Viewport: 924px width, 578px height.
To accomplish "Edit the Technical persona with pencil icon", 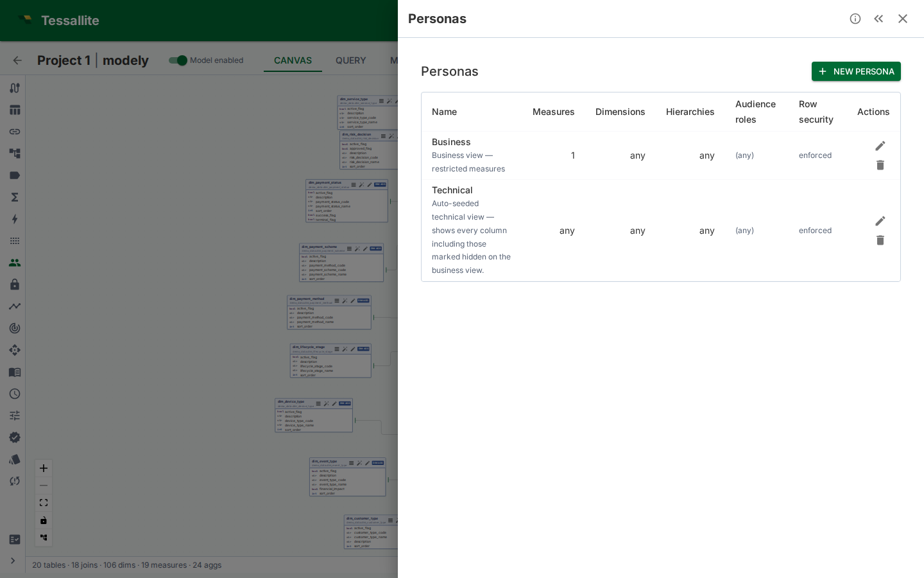I will click(x=880, y=221).
